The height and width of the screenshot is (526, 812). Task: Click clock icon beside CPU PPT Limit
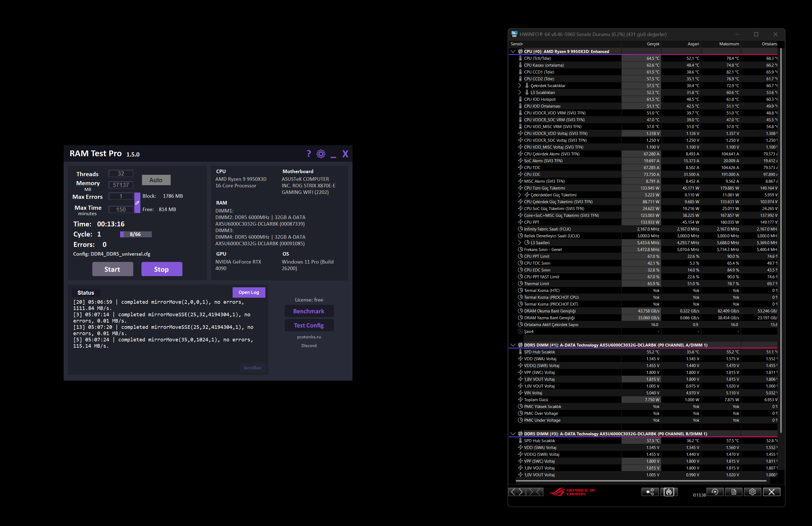(520, 256)
